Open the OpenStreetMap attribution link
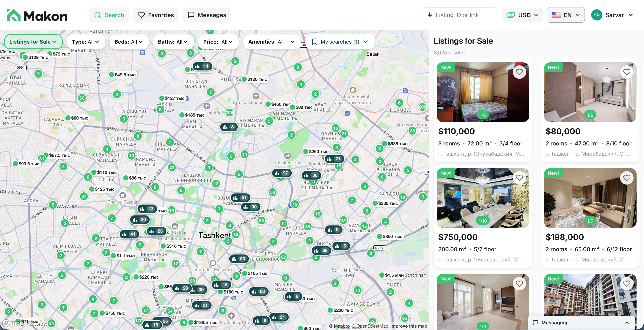Image resolution: width=644 pixels, height=330 pixels. [370, 326]
